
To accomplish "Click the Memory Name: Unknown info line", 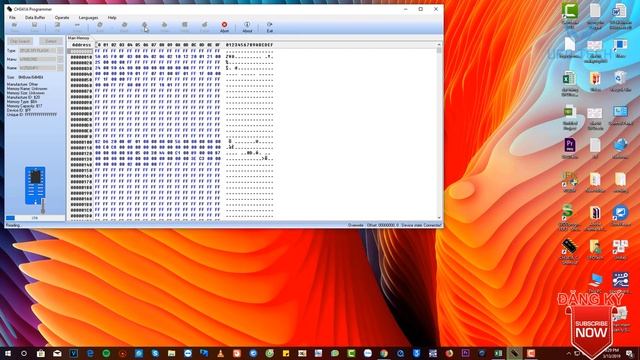I will pyautogui.click(x=27, y=89).
